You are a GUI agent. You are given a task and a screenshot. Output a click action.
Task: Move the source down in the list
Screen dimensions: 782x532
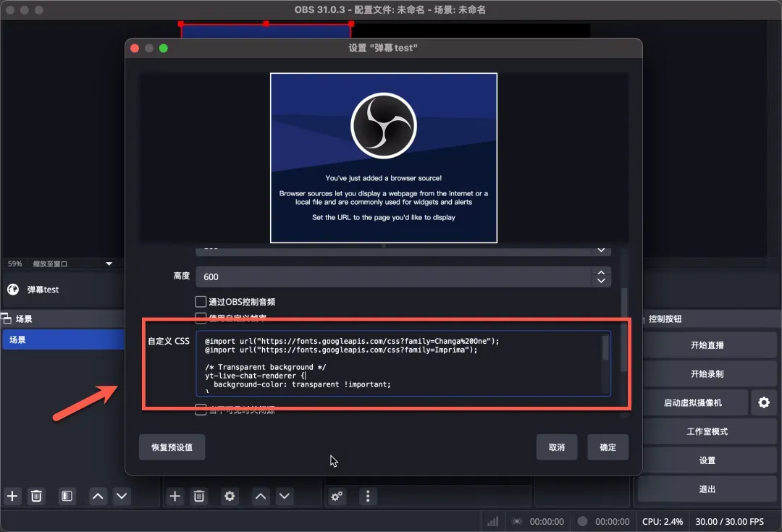(285, 496)
